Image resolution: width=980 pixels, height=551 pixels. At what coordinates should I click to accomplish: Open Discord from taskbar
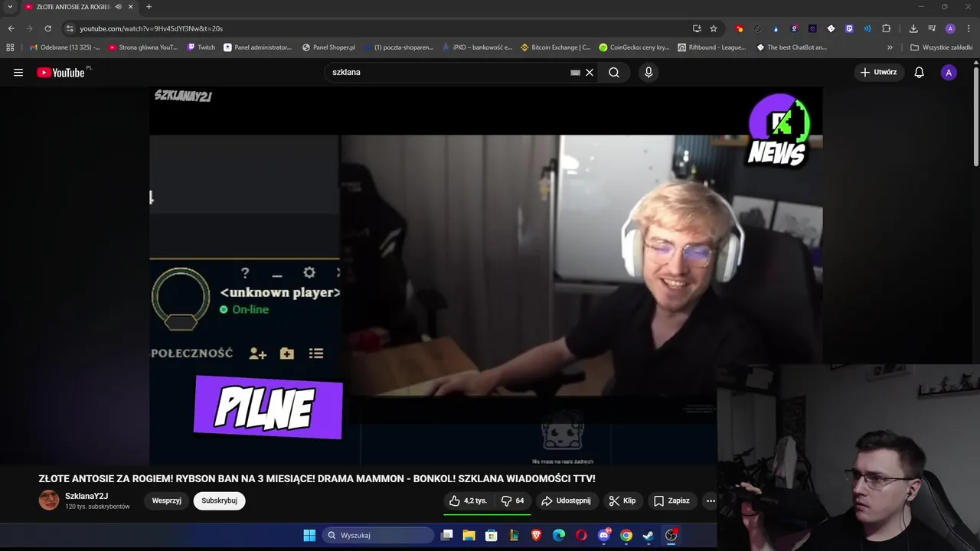tap(604, 535)
